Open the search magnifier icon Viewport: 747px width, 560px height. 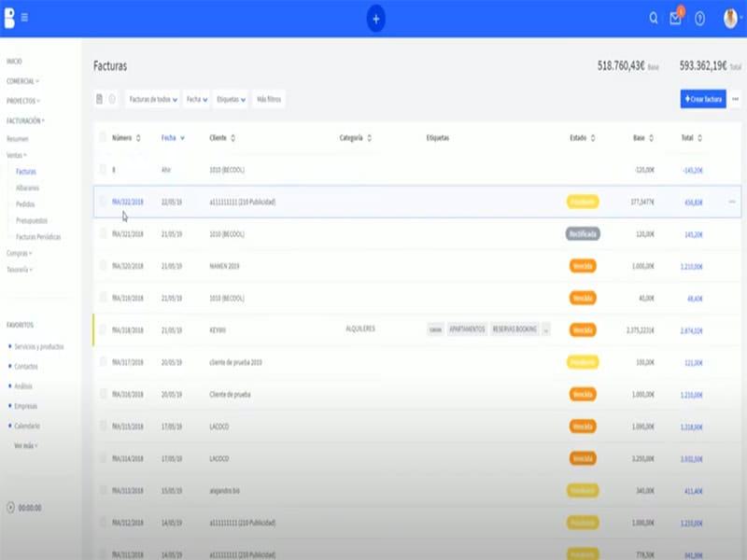tap(654, 18)
